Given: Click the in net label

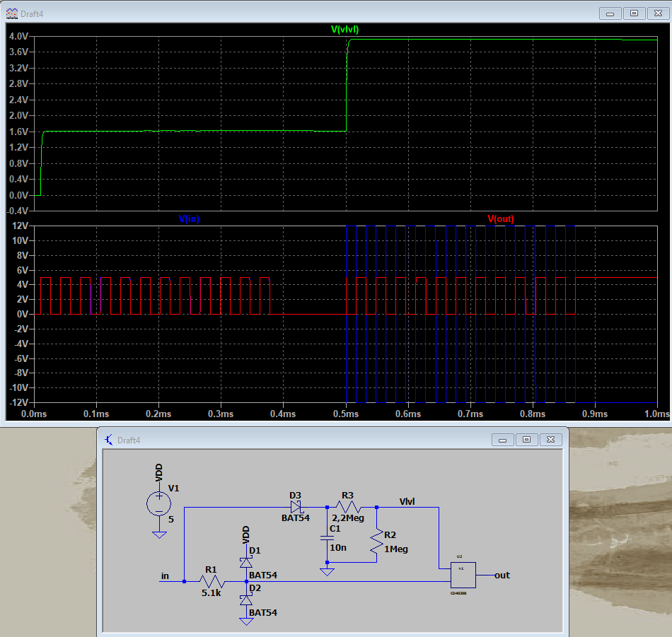Looking at the screenshot, I should click(165, 575).
